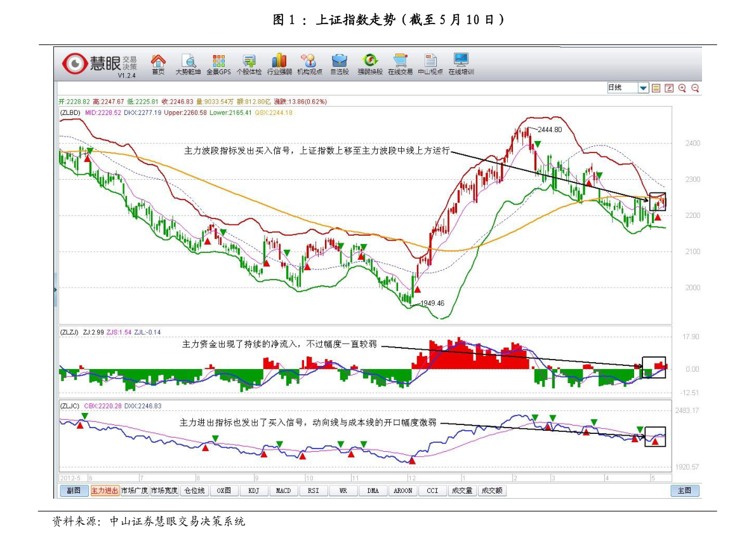Show the AROON indicator
Screen dimensions: 756x540
pos(403,491)
